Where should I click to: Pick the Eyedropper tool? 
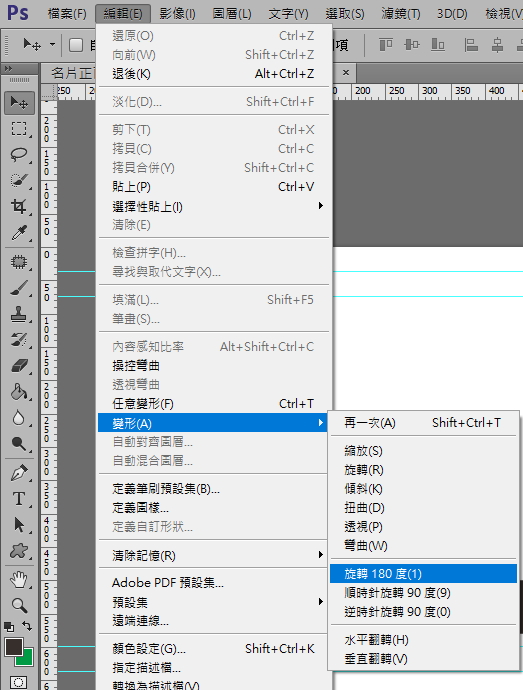(x=19, y=233)
